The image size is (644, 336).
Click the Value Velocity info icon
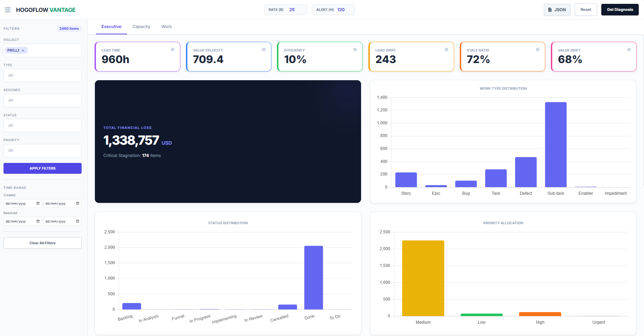pyautogui.click(x=264, y=50)
